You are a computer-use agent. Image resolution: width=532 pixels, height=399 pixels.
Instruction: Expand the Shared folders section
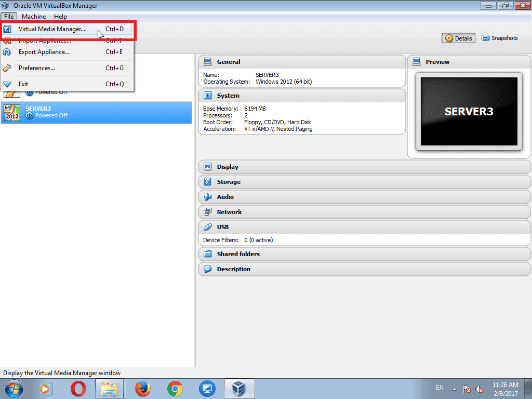pyautogui.click(x=364, y=254)
